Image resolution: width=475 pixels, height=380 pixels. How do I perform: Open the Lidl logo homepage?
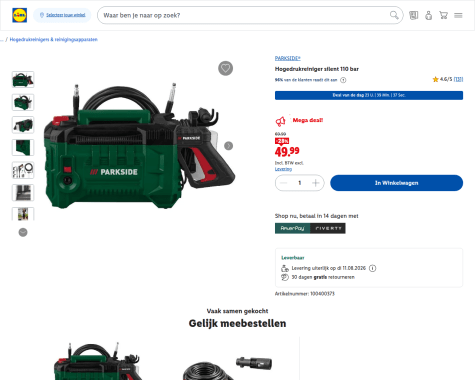pos(19,15)
